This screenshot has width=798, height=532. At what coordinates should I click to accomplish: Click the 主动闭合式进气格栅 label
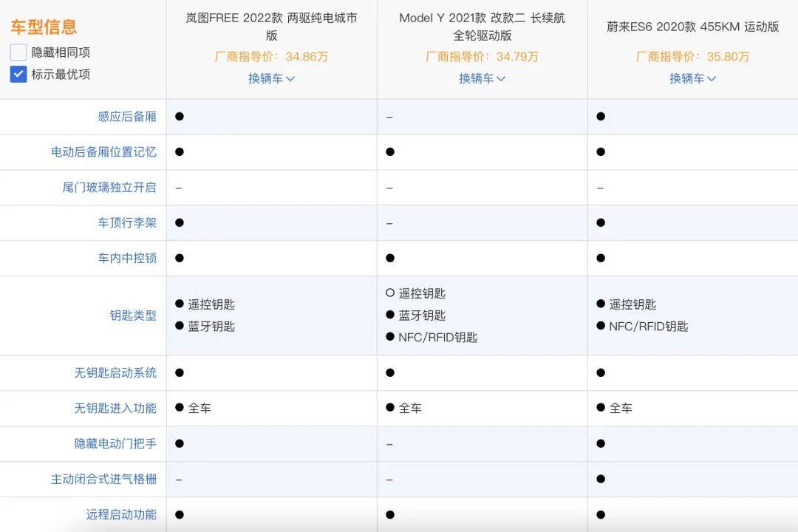[103, 479]
